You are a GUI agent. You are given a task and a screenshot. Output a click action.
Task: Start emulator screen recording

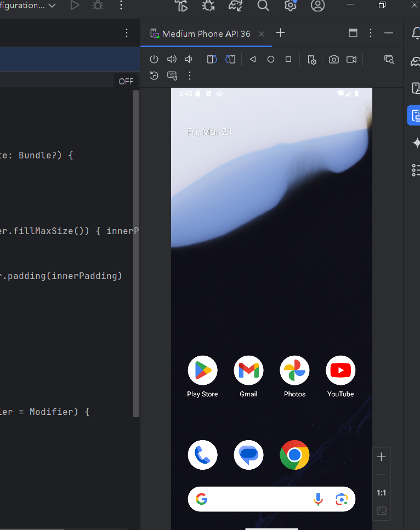click(351, 60)
